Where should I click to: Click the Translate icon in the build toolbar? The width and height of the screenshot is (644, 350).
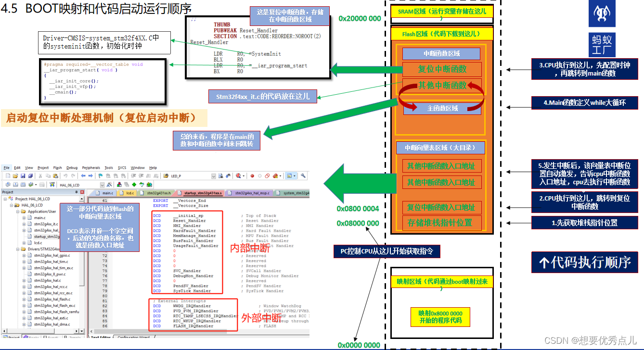coord(8,185)
